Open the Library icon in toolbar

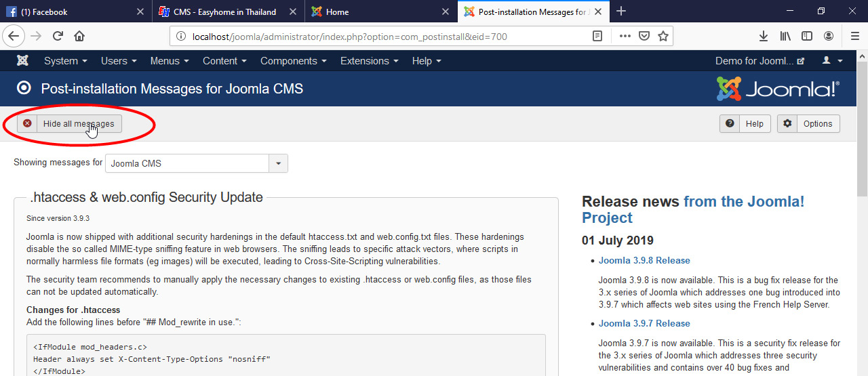pyautogui.click(x=785, y=36)
